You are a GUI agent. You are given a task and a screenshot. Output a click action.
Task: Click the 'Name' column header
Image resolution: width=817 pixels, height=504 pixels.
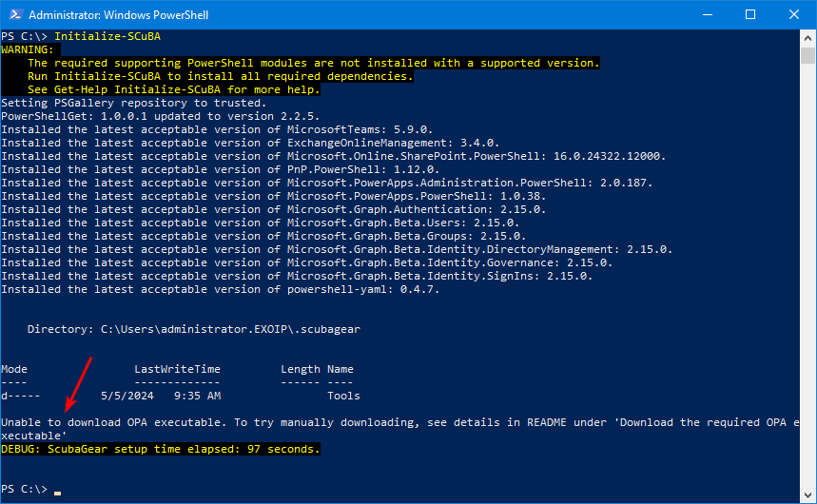[x=340, y=368]
